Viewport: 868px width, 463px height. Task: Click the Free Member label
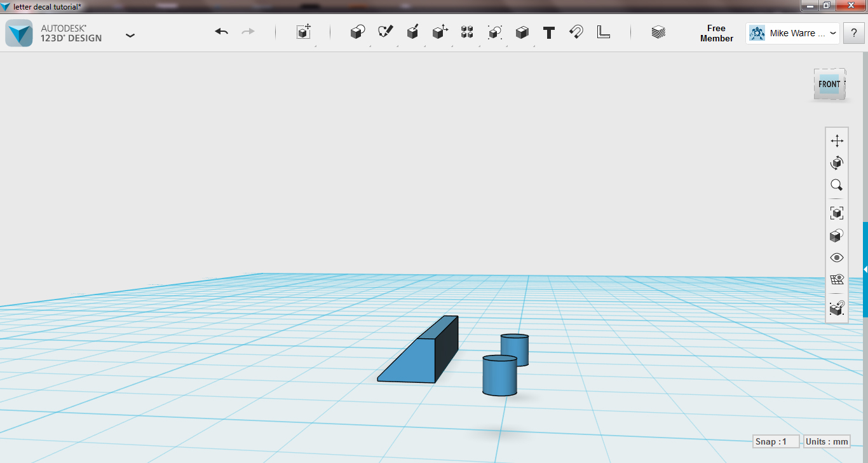coord(716,33)
